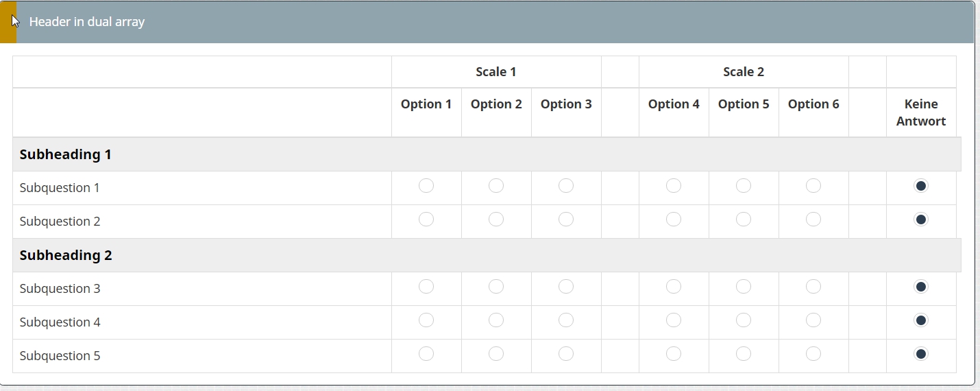The image size is (980, 391).
Task: Select Option 1 for Subquestion 1
Action: click(426, 186)
